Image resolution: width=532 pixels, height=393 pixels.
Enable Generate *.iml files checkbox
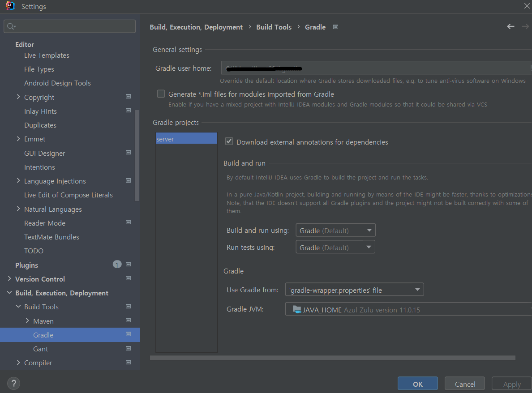click(161, 94)
